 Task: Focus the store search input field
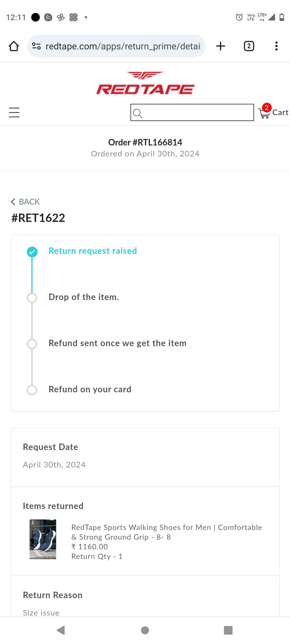197,112
